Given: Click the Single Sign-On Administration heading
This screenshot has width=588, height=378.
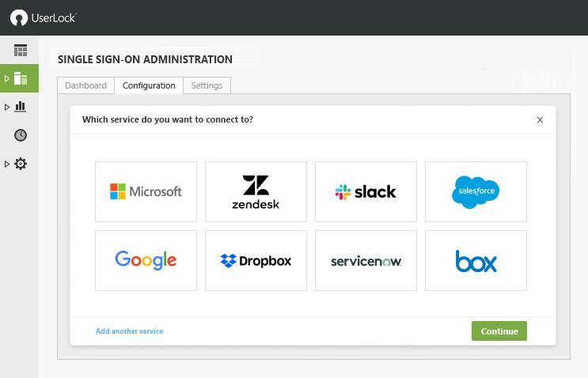Looking at the screenshot, I should 145,59.
